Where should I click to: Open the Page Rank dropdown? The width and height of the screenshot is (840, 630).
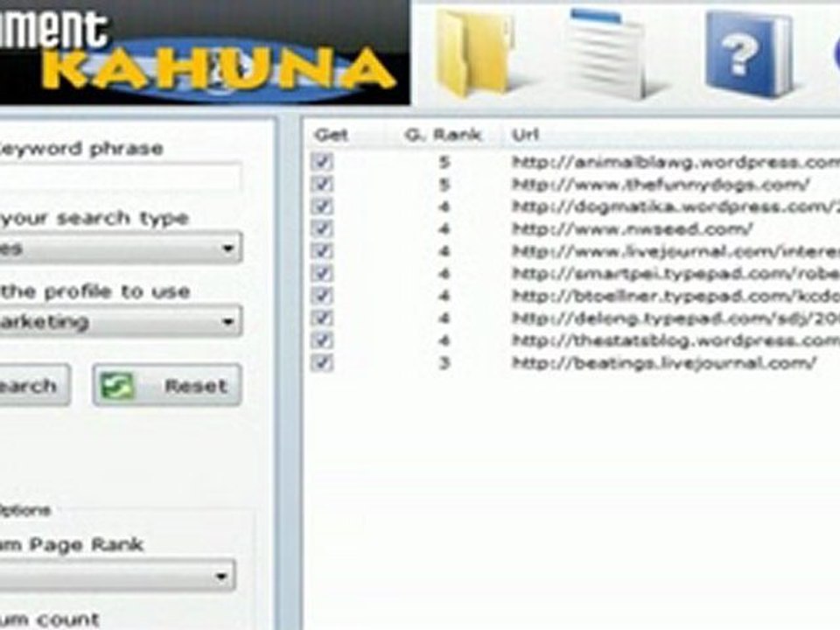coord(118,576)
